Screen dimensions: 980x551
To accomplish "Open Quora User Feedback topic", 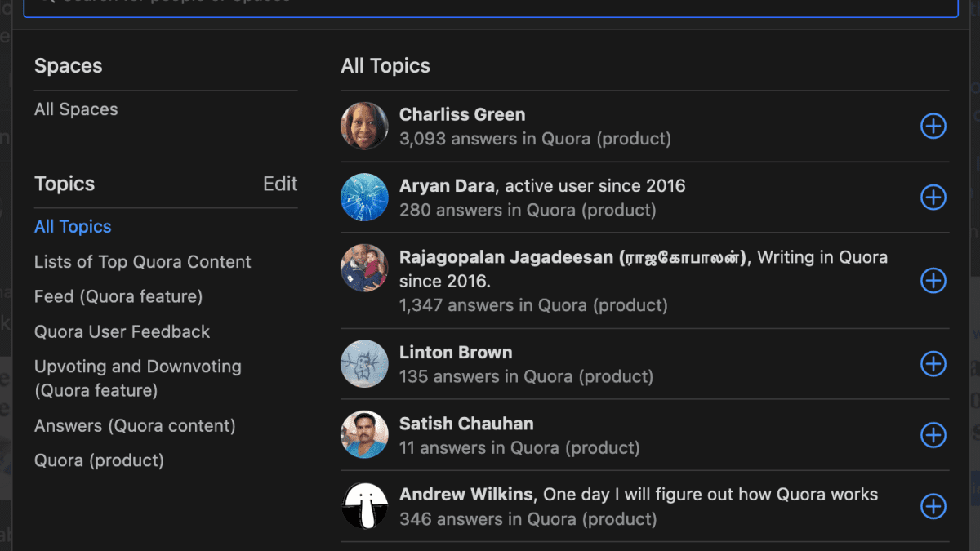I will [122, 331].
